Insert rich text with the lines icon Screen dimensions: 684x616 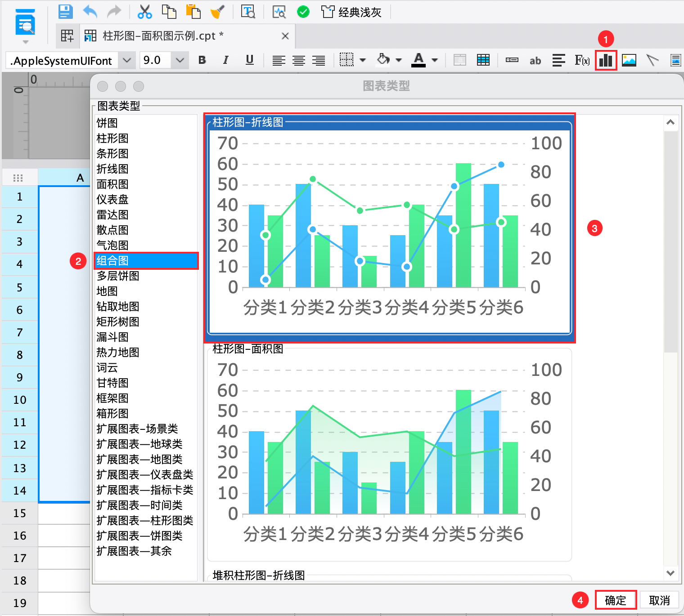pos(559,60)
